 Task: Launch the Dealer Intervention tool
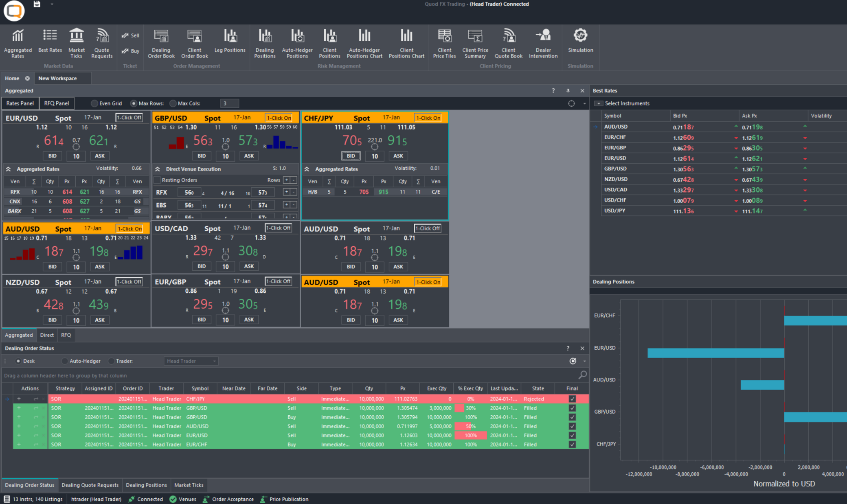coord(543,43)
